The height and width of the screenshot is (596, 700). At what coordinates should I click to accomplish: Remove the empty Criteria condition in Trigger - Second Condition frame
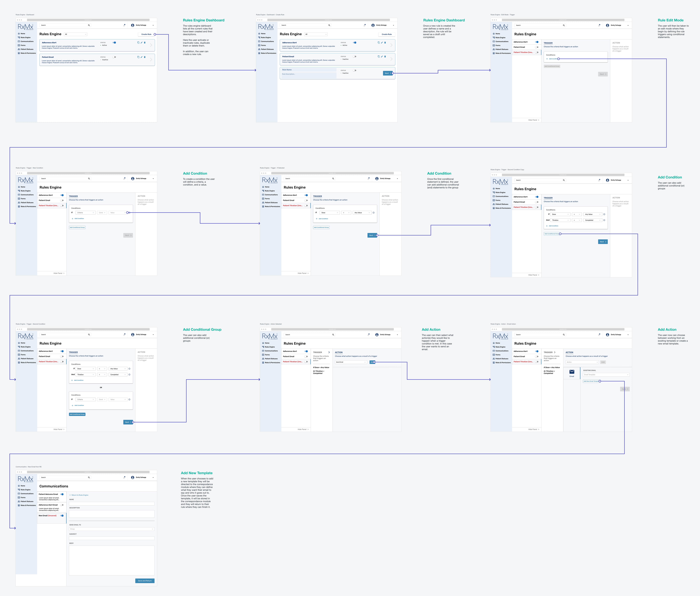(x=129, y=399)
